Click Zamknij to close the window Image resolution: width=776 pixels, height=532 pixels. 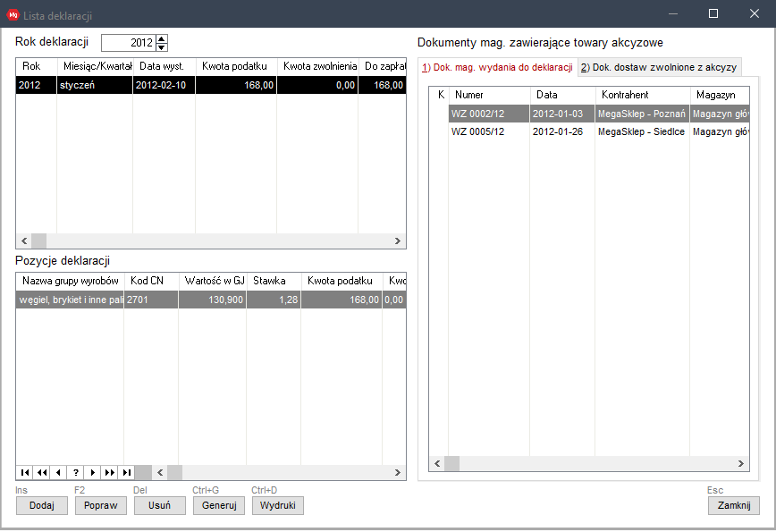[733, 505]
